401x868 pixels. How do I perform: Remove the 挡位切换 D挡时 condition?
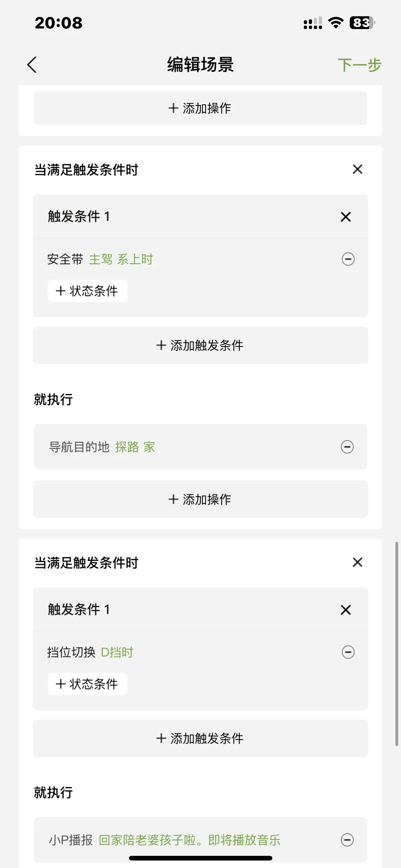tap(348, 652)
